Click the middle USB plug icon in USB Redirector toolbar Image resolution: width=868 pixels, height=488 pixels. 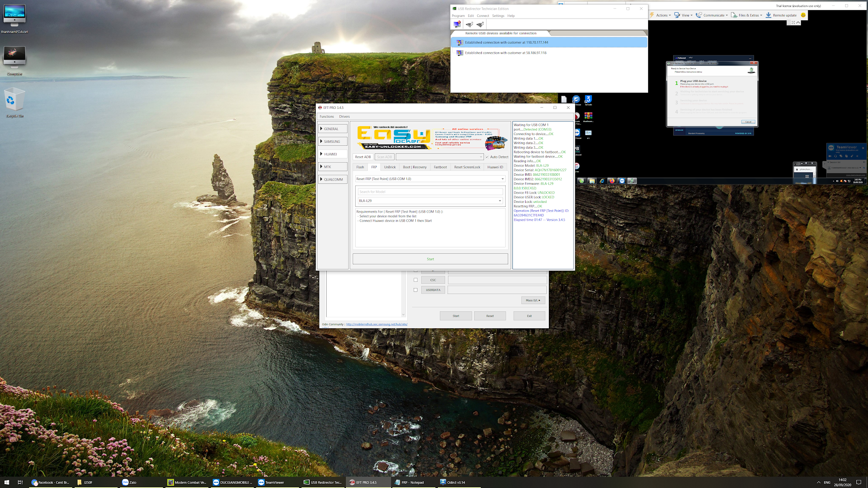[469, 24]
